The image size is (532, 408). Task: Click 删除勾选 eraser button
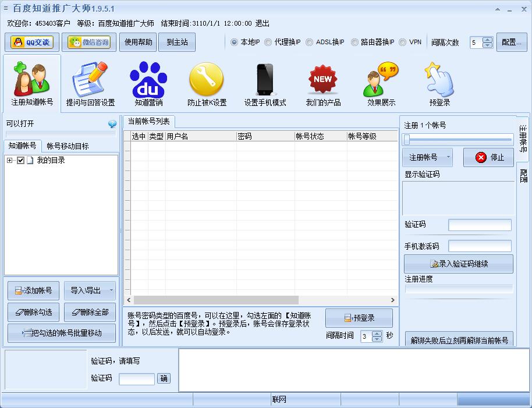[33, 312]
